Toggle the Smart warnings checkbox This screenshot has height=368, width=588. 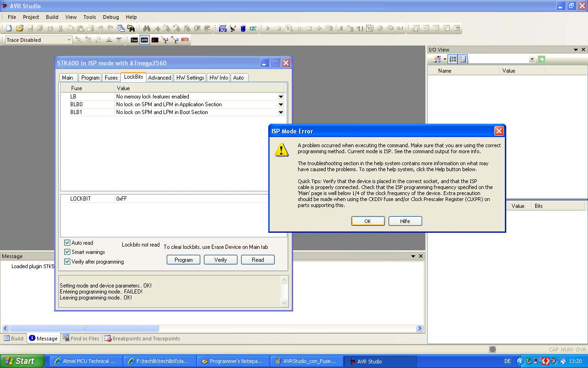click(68, 252)
